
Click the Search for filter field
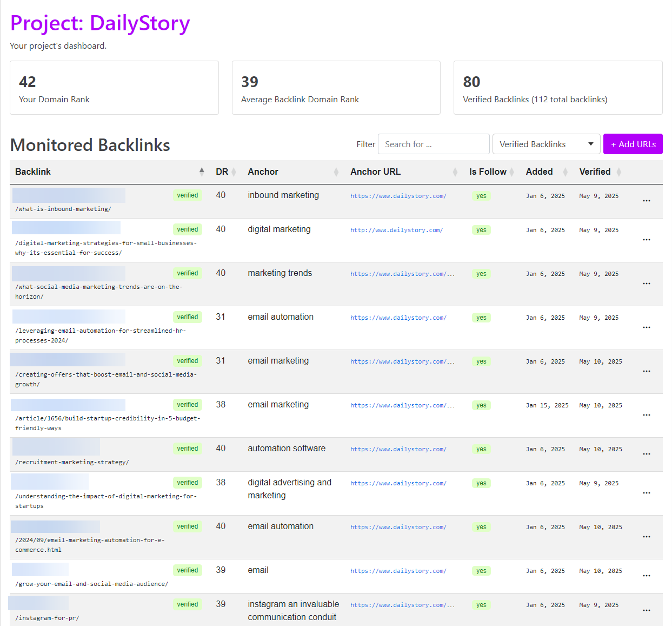[434, 144]
